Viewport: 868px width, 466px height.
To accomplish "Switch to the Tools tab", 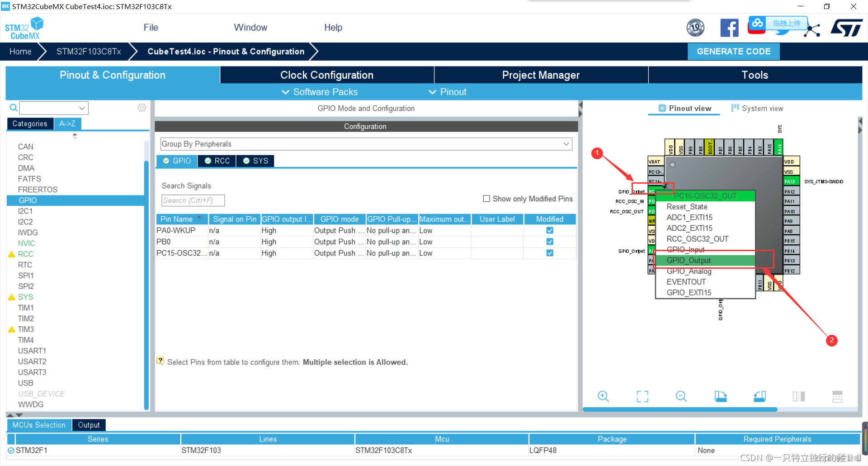I will pos(755,75).
